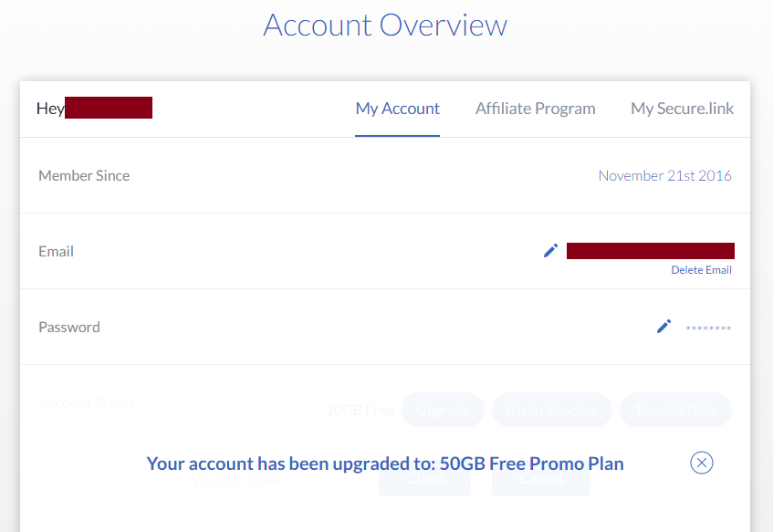Click the Account Overview heading
773x532 pixels.
[x=385, y=24]
